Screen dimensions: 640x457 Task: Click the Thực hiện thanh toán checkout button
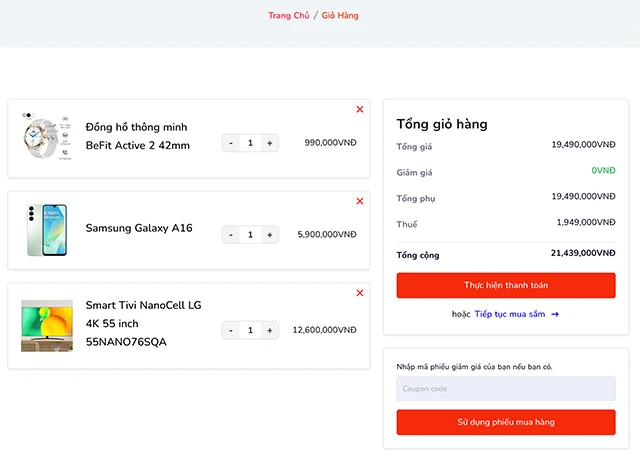tap(505, 285)
